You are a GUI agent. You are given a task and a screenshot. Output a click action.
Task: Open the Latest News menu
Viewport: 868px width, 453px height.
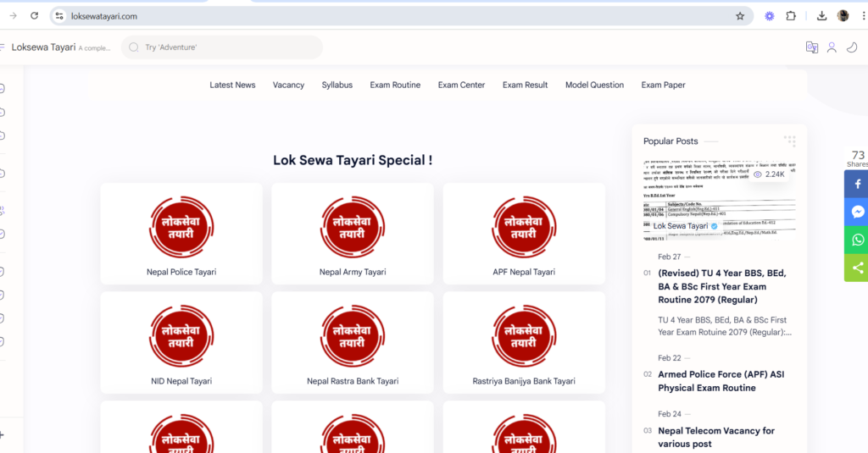232,86
